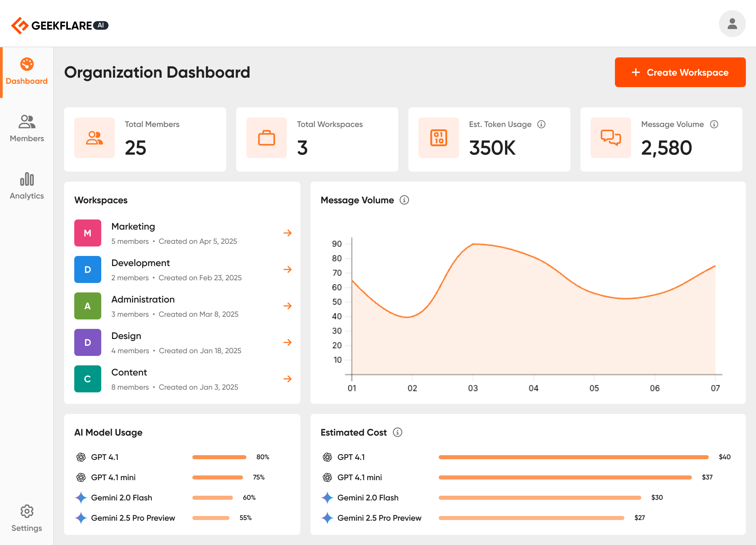Open the user profile avatar
This screenshot has width=756, height=545.
coord(732,23)
